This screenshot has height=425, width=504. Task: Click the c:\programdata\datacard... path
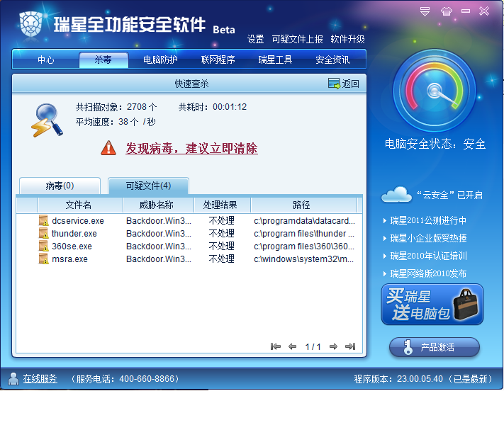304,221
